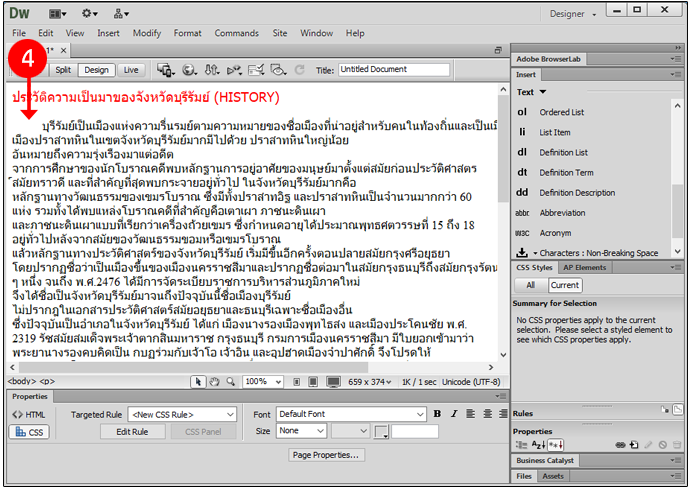Viewport: 691px width, 497px height.
Task: Open the Commands menu
Action: click(236, 33)
